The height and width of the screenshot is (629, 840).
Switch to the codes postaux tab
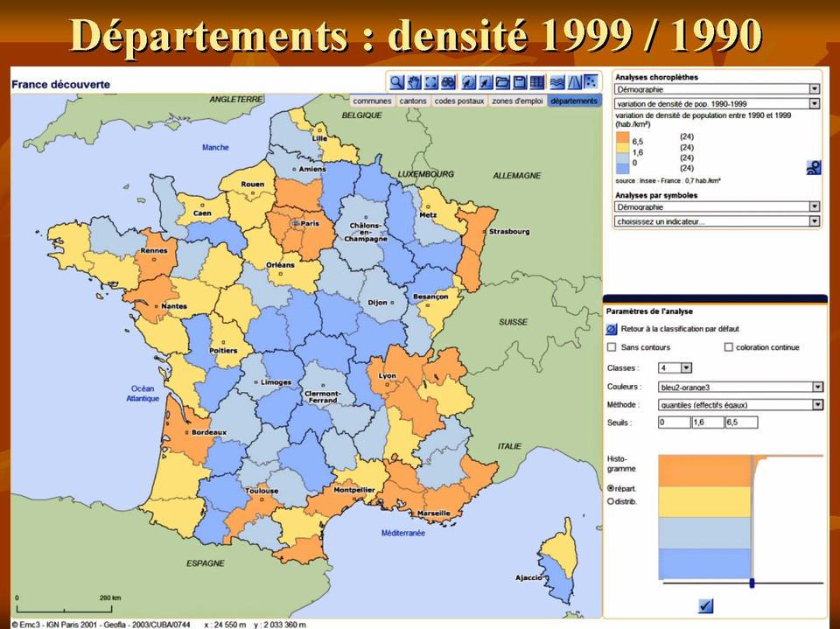[x=459, y=101]
